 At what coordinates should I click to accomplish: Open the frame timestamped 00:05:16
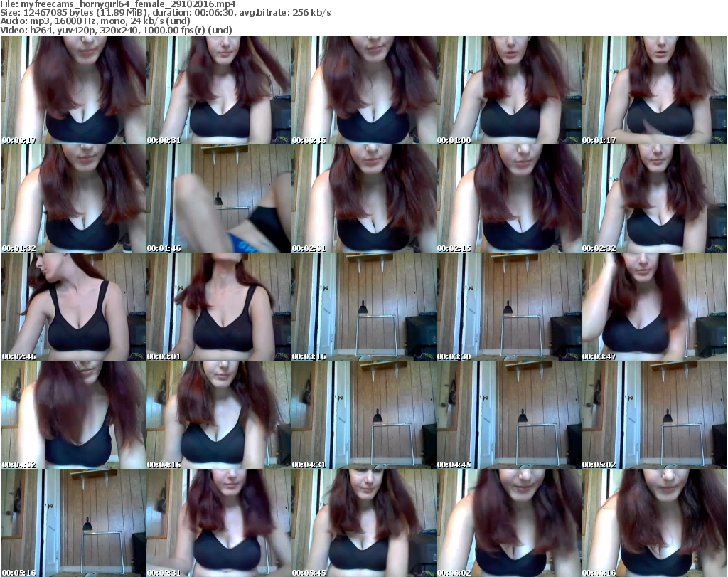click(x=73, y=523)
